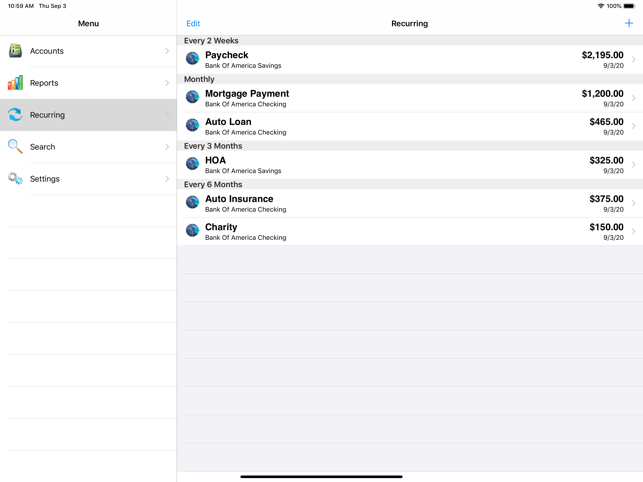The image size is (643, 482).
Task: Tap the home indicator bar
Action: (x=321, y=477)
